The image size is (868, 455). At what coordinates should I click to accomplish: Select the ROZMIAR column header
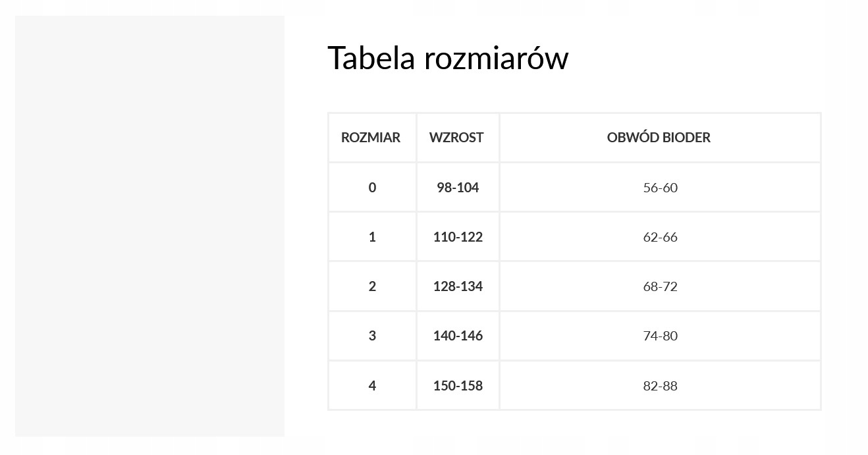(x=371, y=138)
